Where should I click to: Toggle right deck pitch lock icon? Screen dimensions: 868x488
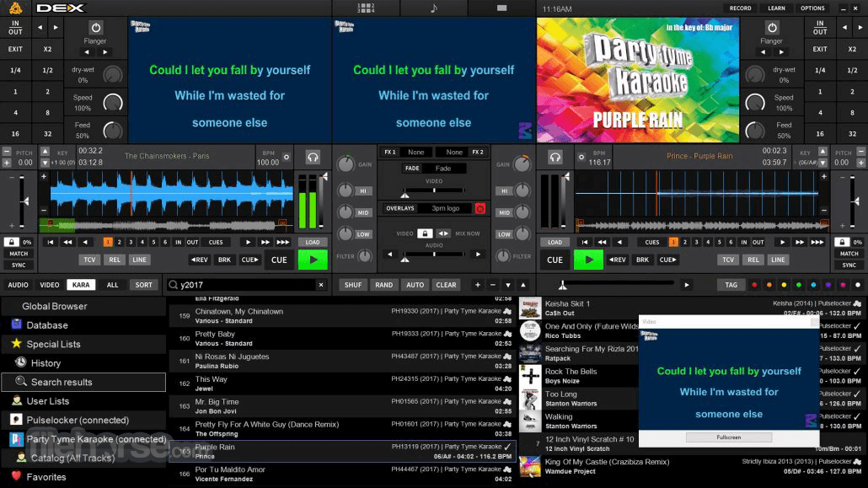pos(841,242)
